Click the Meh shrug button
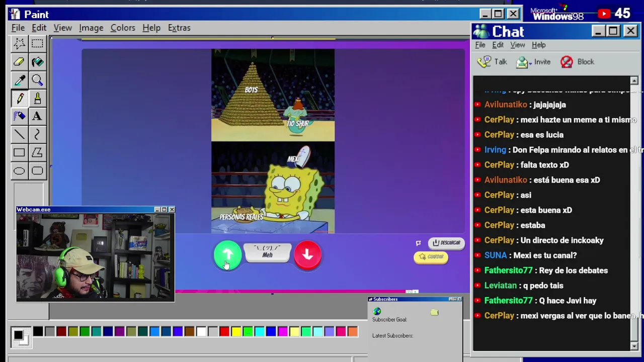 pos(267,252)
